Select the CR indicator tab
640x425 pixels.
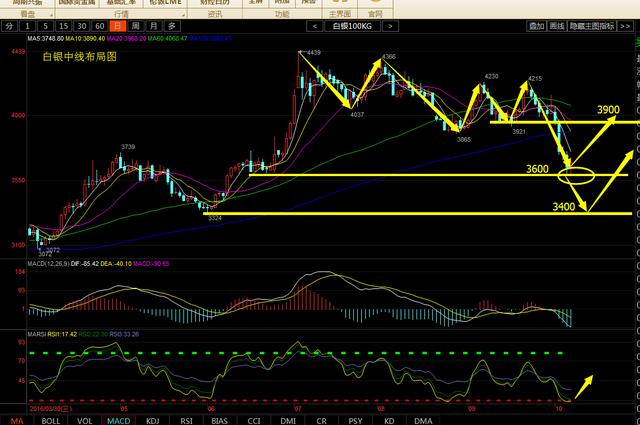[322, 421]
